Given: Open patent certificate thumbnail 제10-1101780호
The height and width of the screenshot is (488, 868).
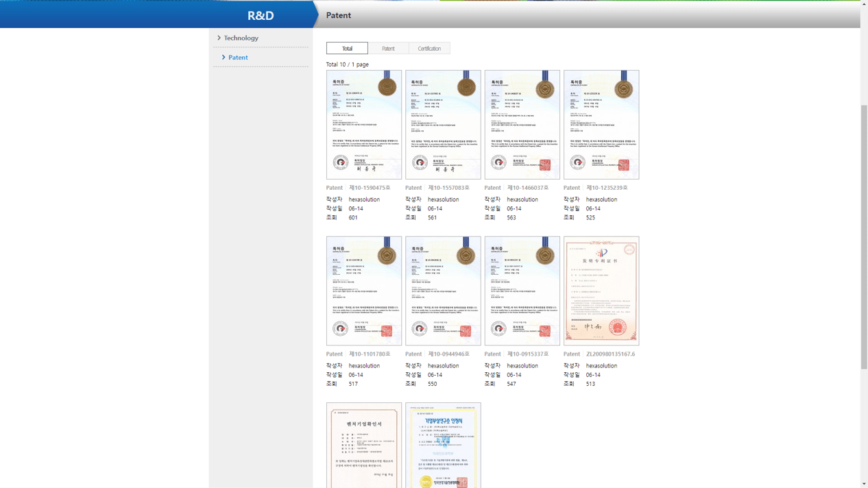Looking at the screenshot, I should coord(364,291).
